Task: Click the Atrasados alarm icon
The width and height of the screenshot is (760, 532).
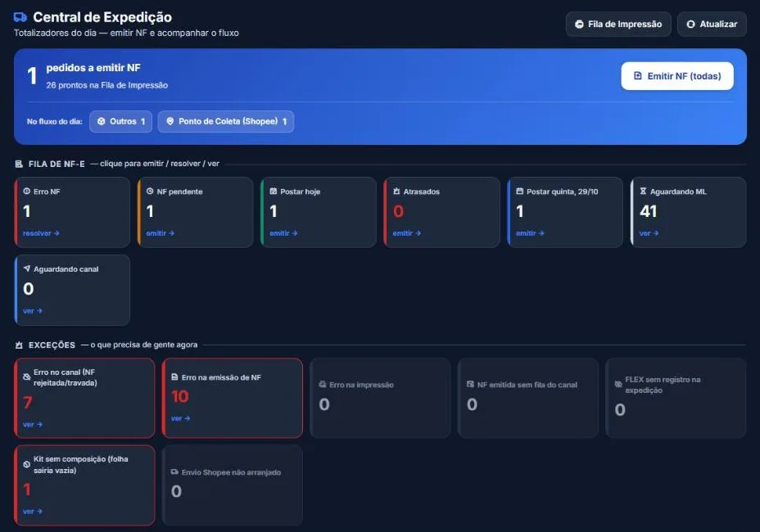Action: click(396, 192)
